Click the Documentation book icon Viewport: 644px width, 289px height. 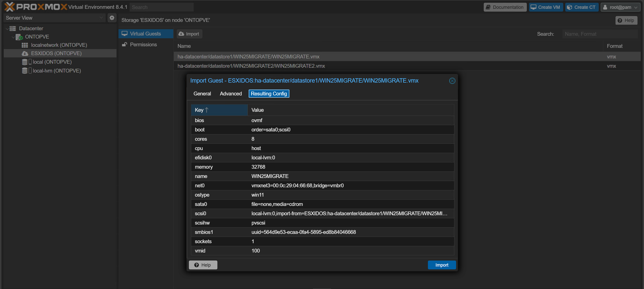click(x=488, y=7)
